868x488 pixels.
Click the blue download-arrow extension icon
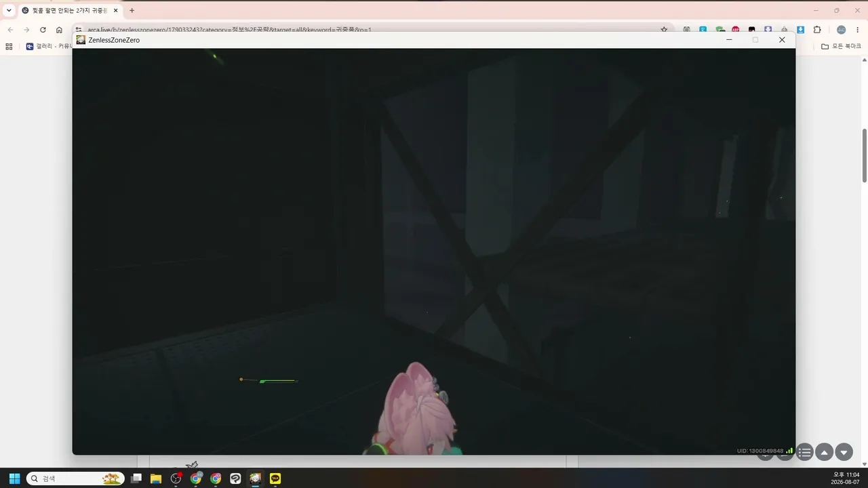[801, 30]
